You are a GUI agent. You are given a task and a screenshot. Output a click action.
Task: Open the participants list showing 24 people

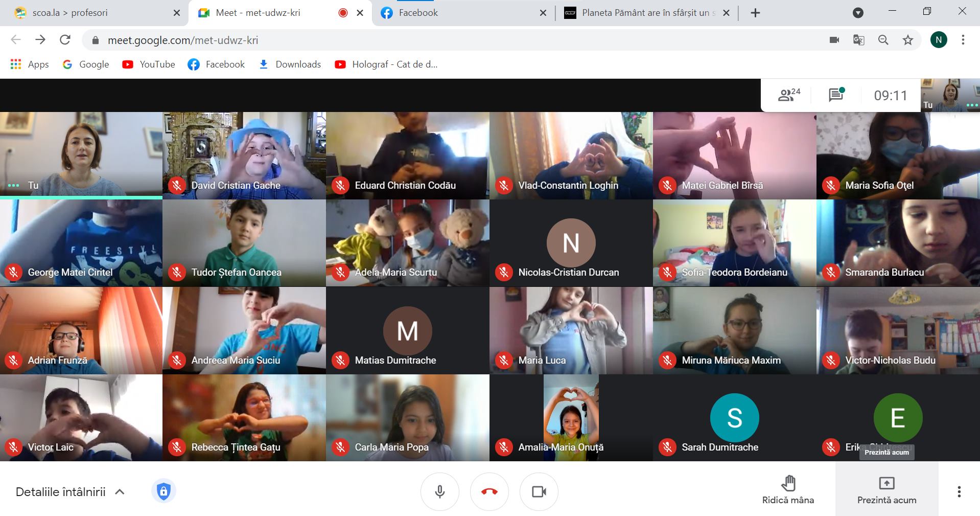(789, 95)
